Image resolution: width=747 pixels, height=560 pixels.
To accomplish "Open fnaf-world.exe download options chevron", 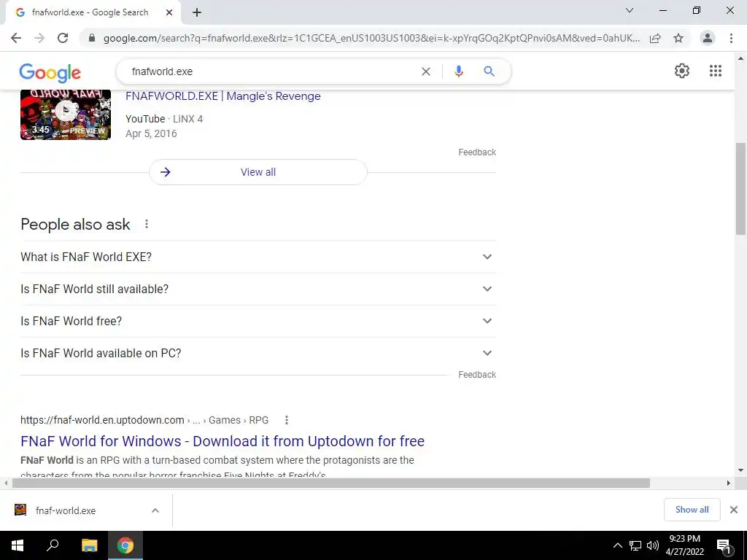I will [x=155, y=510].
